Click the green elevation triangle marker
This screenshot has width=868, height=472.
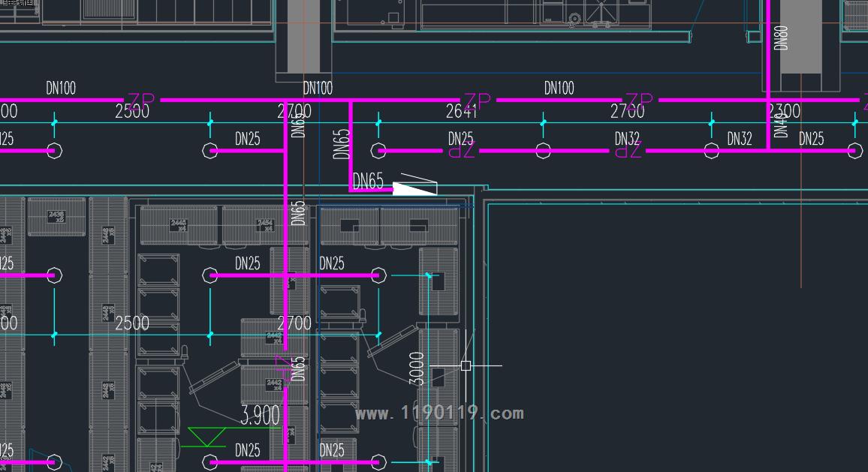coord(206,436)
